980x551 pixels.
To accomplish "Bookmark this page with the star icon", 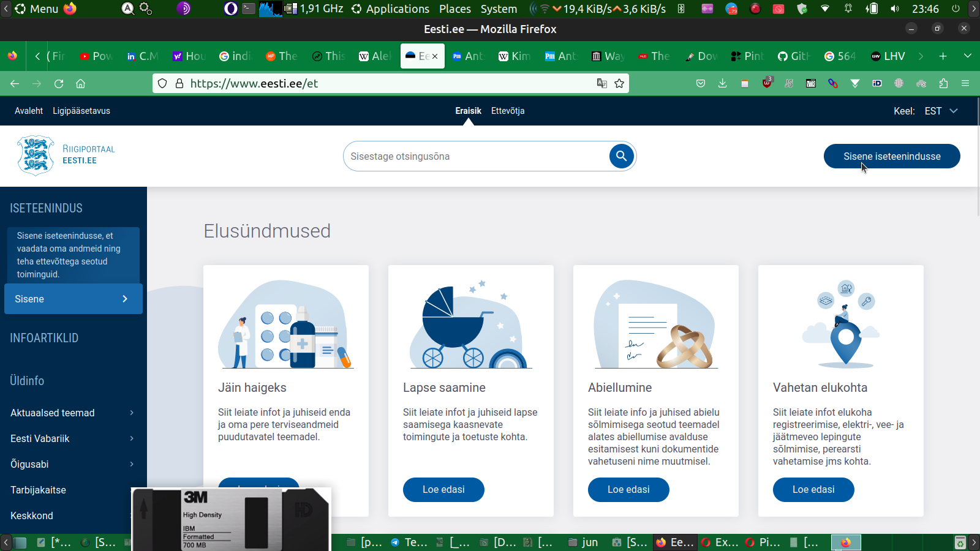I will (619, 84).
